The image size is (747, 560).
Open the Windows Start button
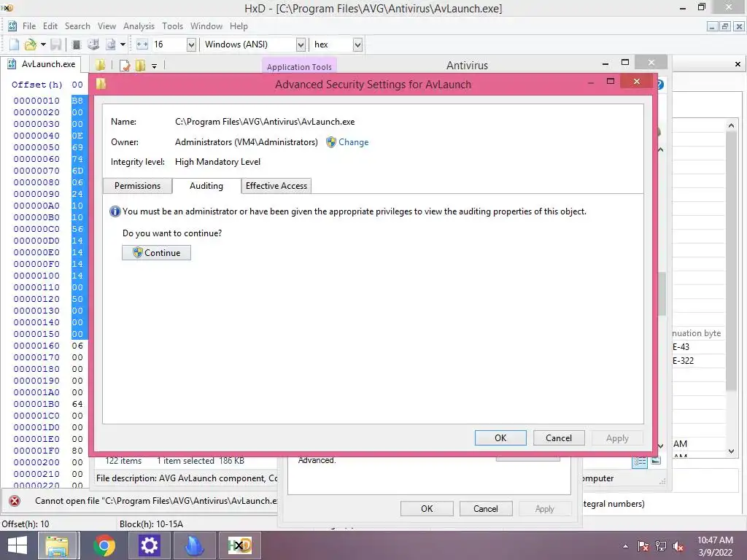[x=18, y=545]
